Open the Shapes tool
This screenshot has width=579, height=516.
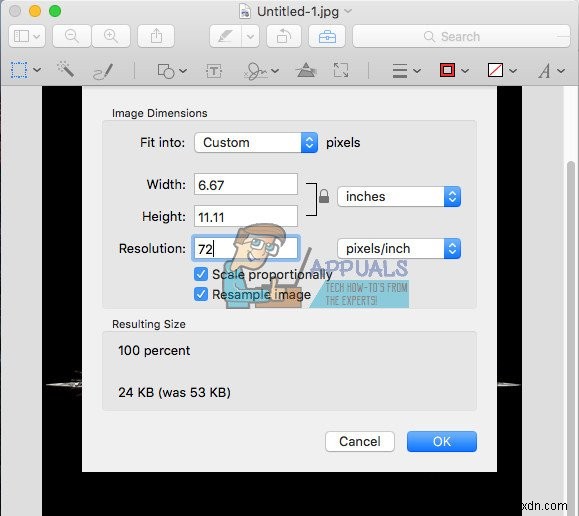[166, 71]
